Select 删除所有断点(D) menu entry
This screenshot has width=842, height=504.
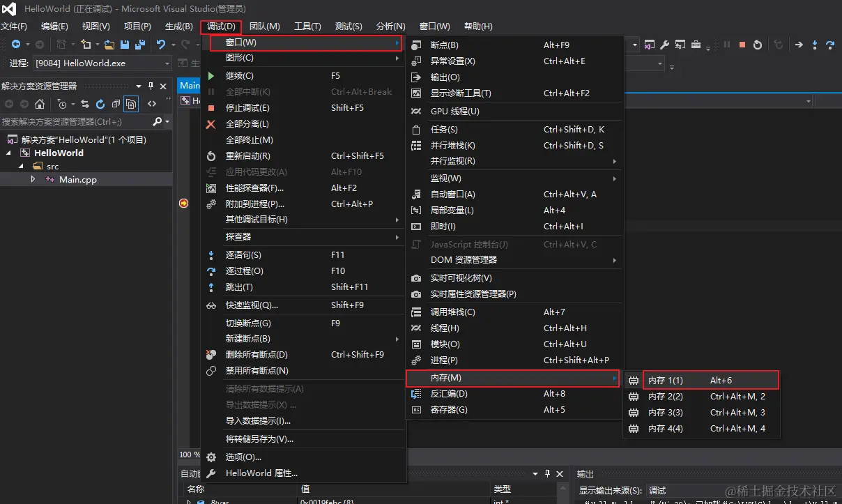pyautogui.click(x=303, y=354)
